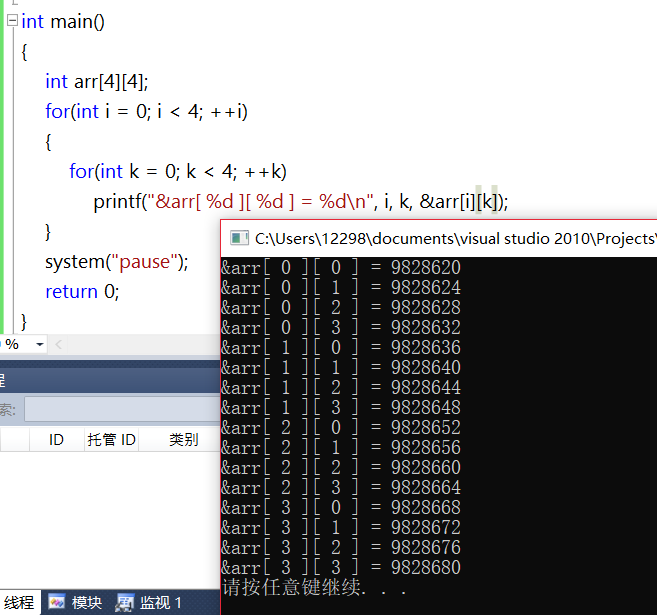
Task: Collapse the main() function outline box
Action: pyautogui.click(x=13, y=20)
